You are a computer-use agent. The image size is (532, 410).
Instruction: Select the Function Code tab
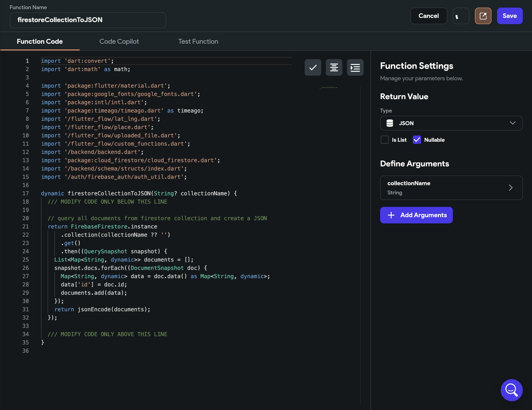click(40, 41)
